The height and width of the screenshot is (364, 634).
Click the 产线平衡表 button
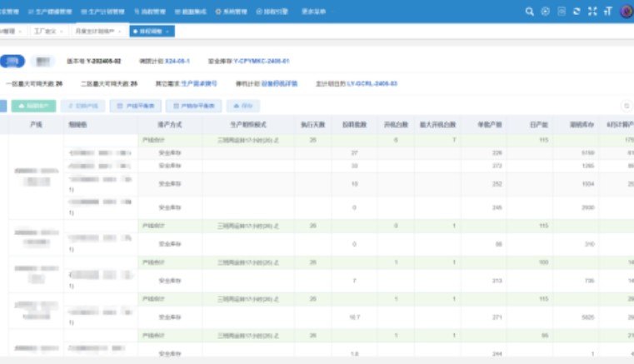pyautogui.click(x=136, y=106)
